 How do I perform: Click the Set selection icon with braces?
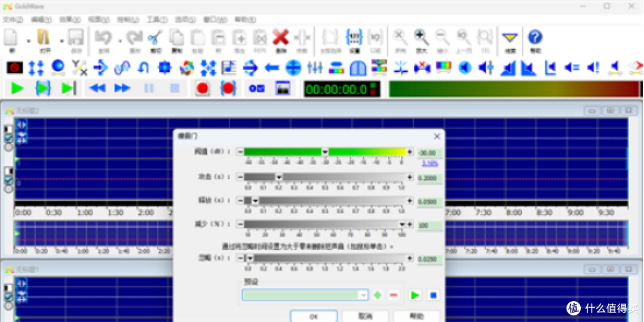(x=354, y=38)
